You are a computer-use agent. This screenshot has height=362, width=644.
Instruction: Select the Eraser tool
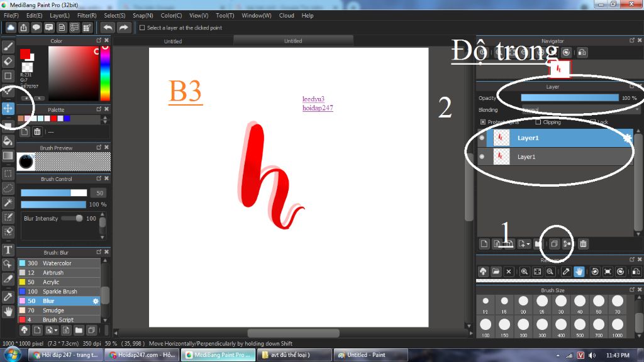click(8, 61)
